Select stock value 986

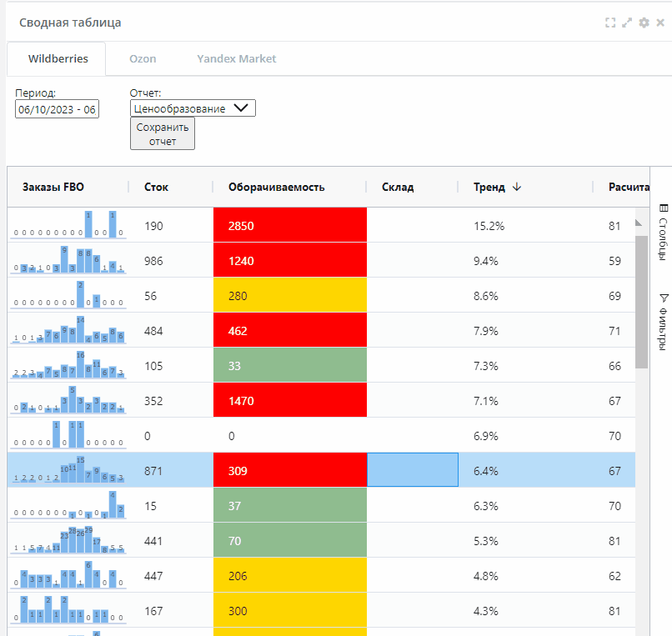click(x=153, y=261)
